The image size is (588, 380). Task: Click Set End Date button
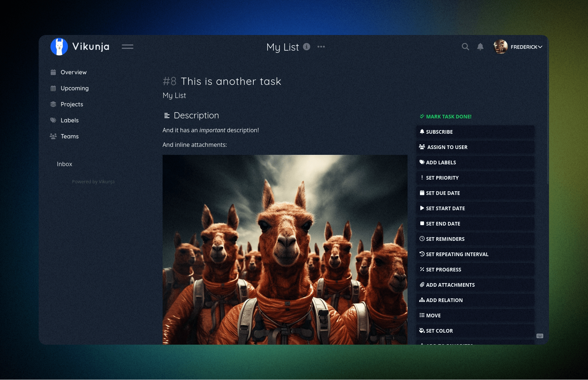[x=475, y=224]
